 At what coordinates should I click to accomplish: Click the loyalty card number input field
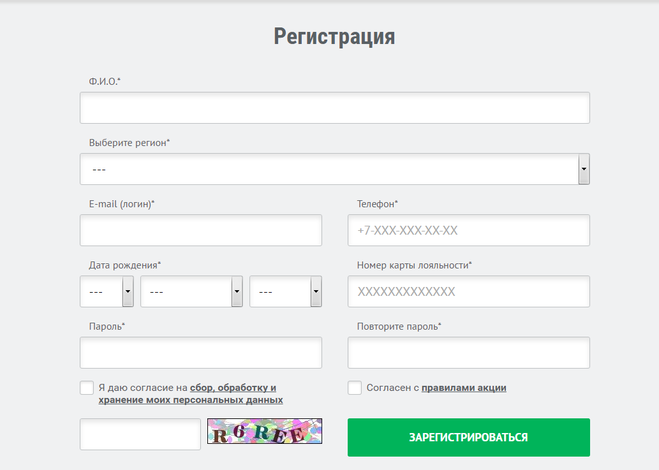point(468,292)
